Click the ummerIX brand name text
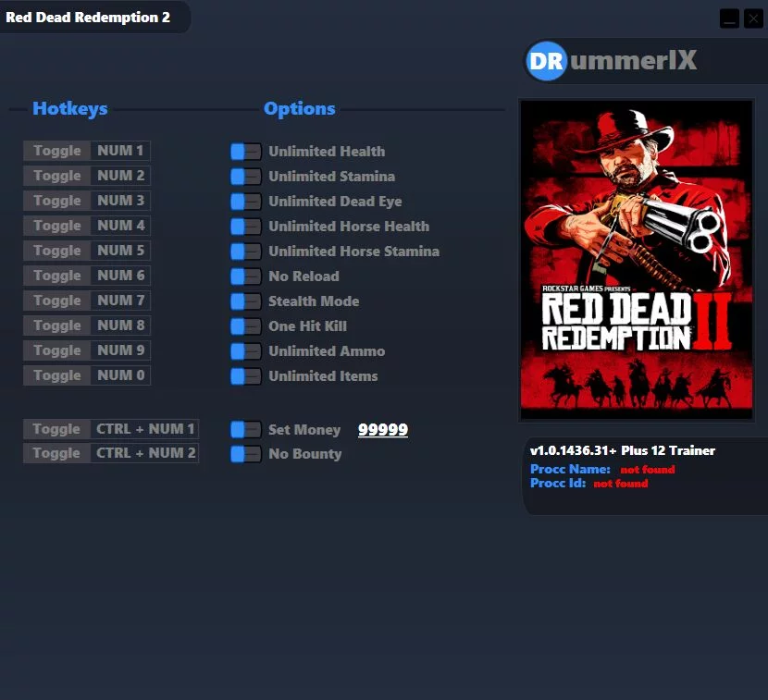This screenshot has height=700, width=768. tap(633, 60)
